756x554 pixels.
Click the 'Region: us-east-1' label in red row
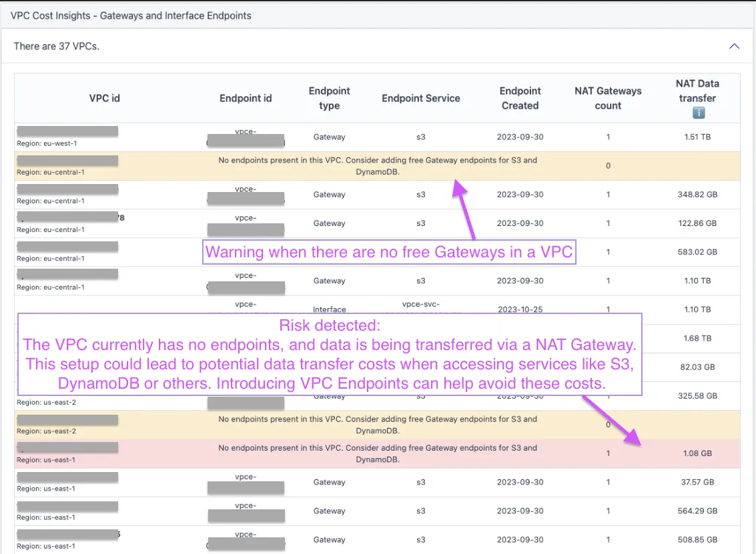[x=46, y=460]
